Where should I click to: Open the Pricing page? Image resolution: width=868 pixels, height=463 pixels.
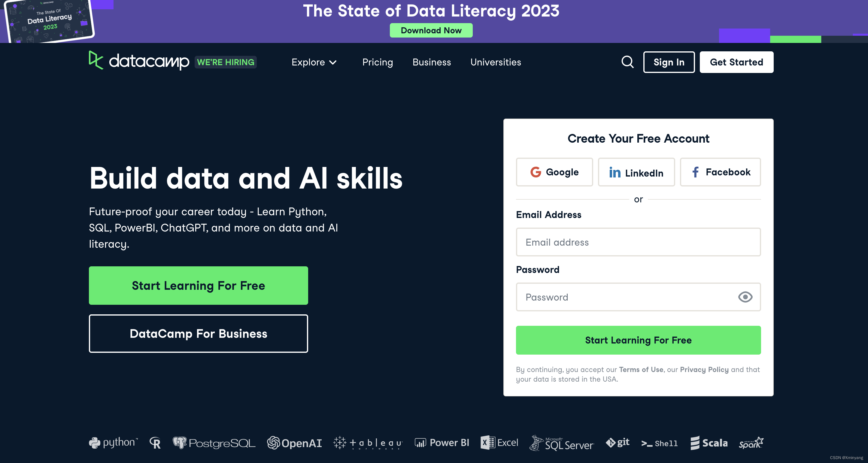click(378, 62)
